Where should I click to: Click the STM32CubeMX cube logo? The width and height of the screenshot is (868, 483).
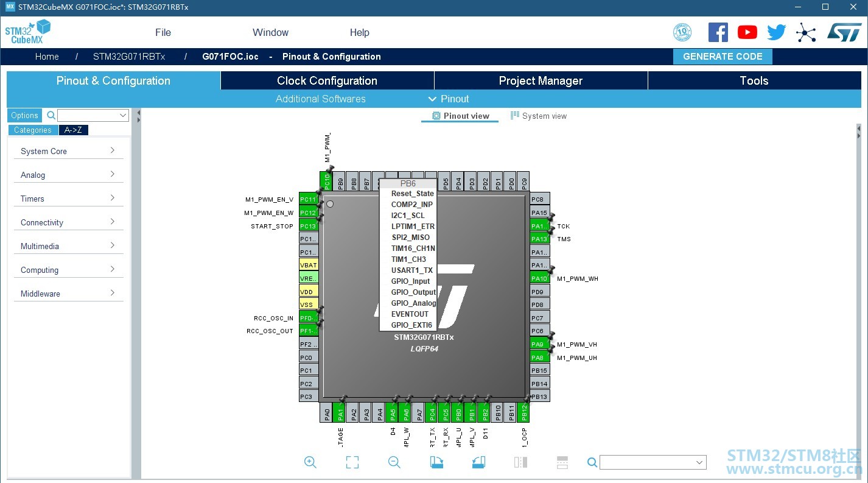(x=28, y=32)
